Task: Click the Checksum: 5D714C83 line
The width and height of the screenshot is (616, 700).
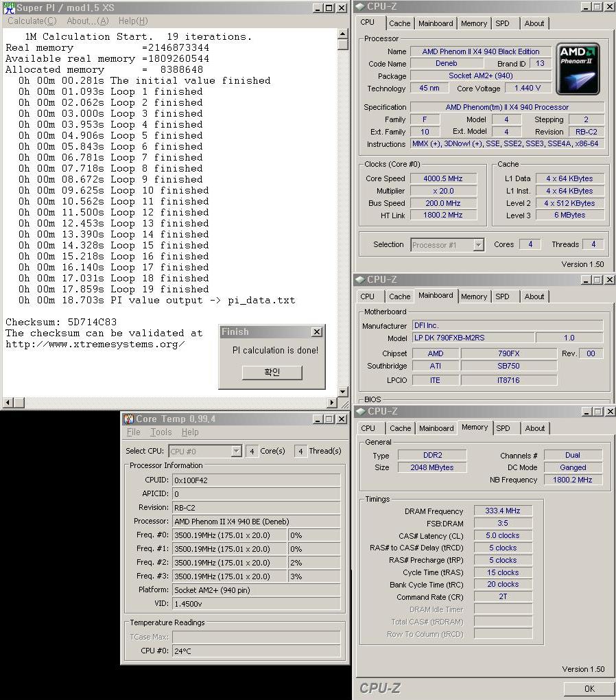Action: pos(61,322)
